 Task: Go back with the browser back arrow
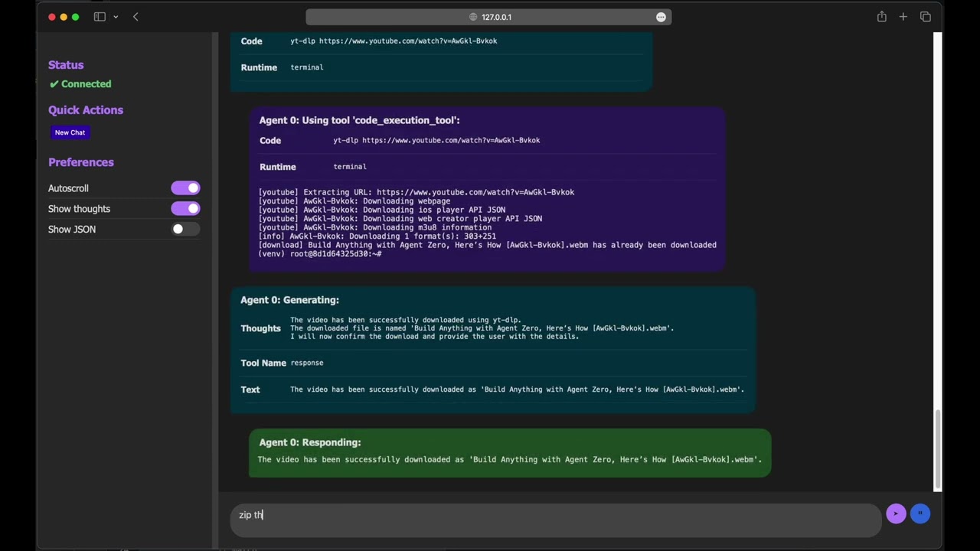click(136, 17)
